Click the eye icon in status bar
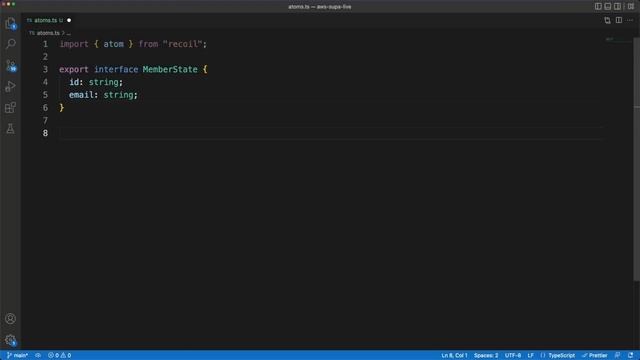The image size is (640, 360). (x=38, y=356)
